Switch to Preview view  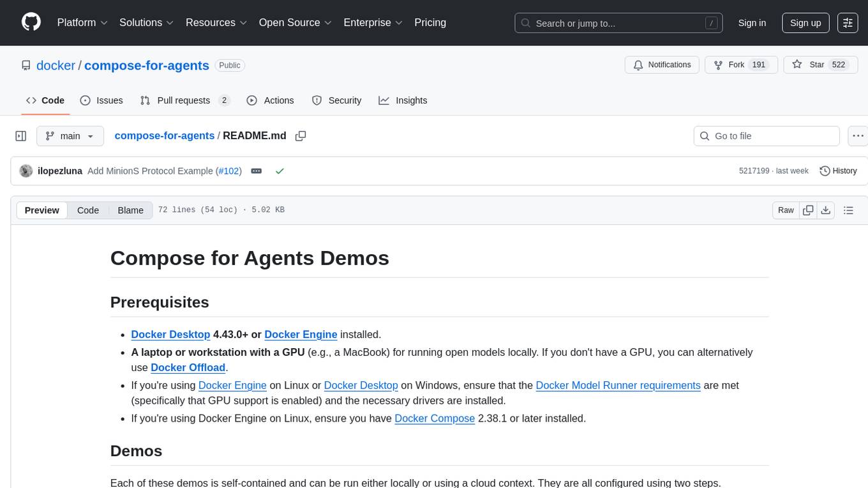(x=42, y=210)
